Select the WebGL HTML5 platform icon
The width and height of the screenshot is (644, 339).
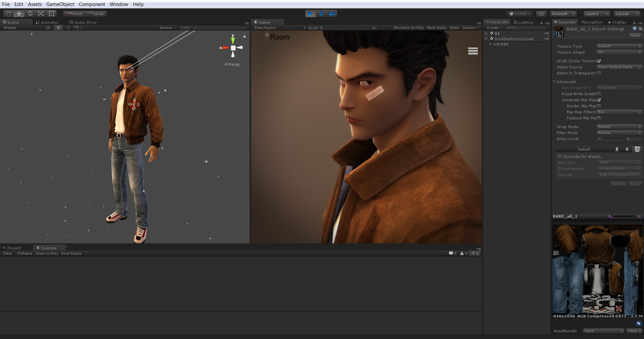(637, 149)
